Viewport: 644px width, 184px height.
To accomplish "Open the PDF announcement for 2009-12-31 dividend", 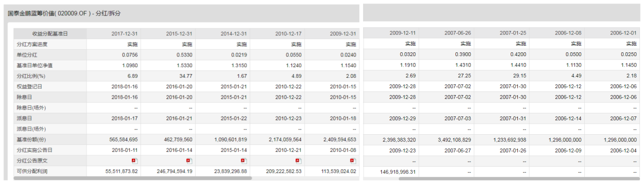I will coord(353,161).
